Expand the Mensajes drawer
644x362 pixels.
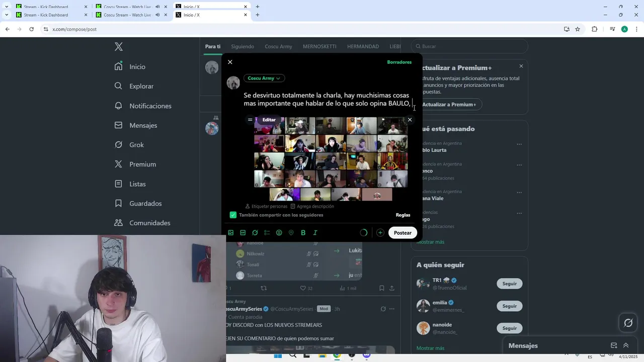pyautogui.click(x=626, y=345)
